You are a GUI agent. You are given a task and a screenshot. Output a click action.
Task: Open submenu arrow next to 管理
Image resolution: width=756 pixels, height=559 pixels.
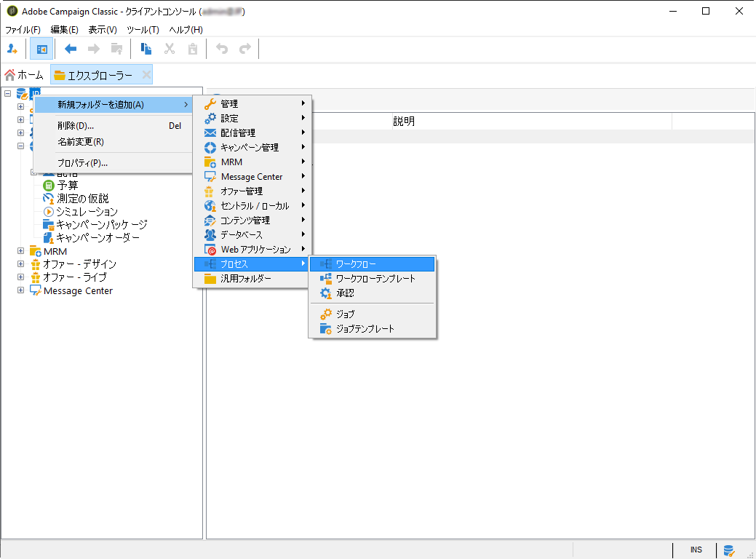[303, 103]
